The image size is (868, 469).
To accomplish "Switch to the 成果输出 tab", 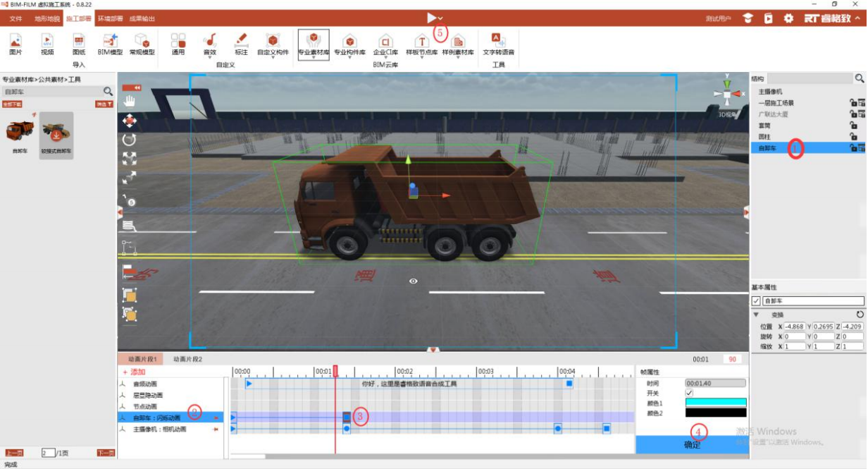I will pyautogui.click(x=142, y=18).
